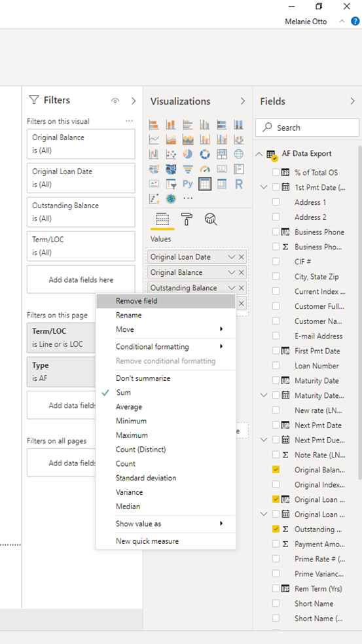
Task: Check the Address 1 field
Action: [x=276, y=202]
